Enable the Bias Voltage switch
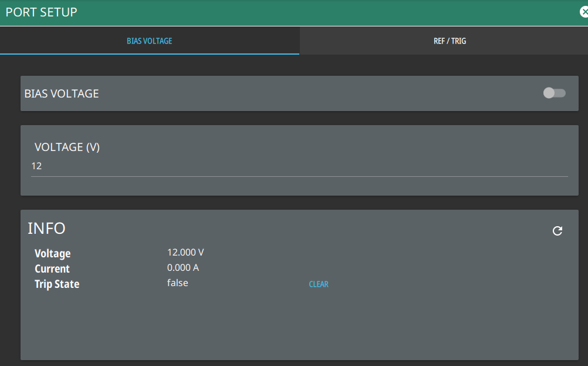Image resolution: width=588 pixels, height=366 pixels. point(554,93)
